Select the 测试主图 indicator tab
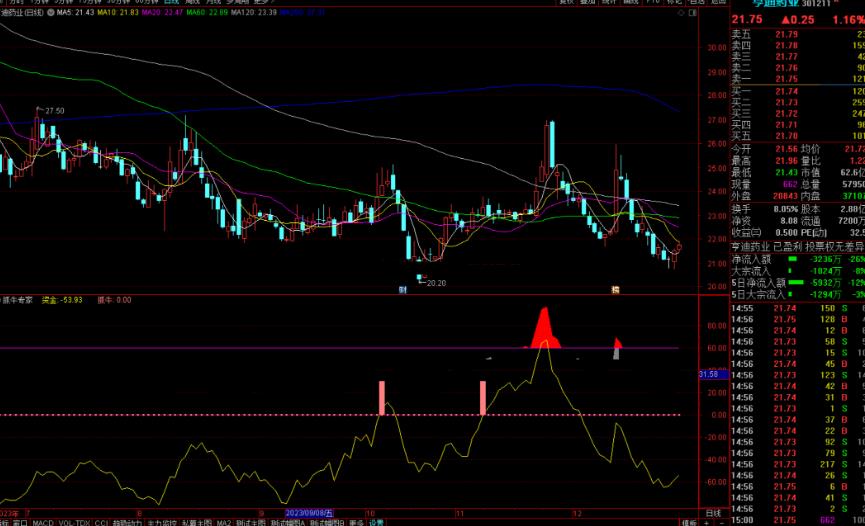 [x=250, y=523]
